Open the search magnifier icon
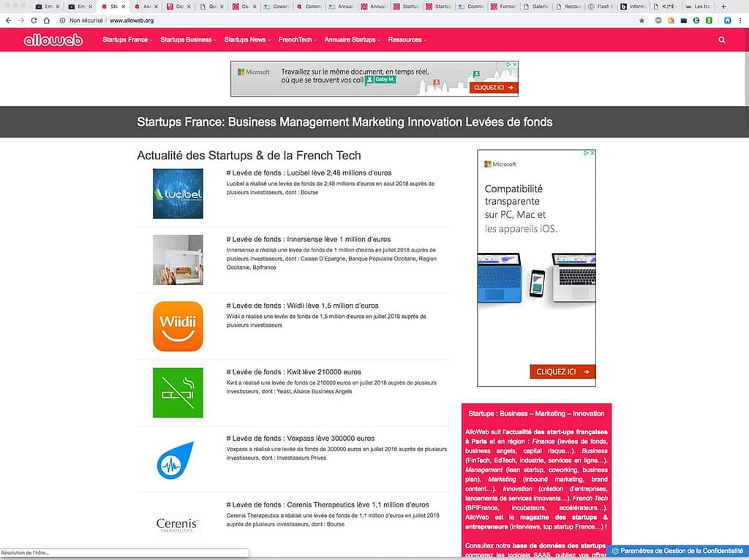The height and width of the screenshot is (560, 749). point(722,40)
